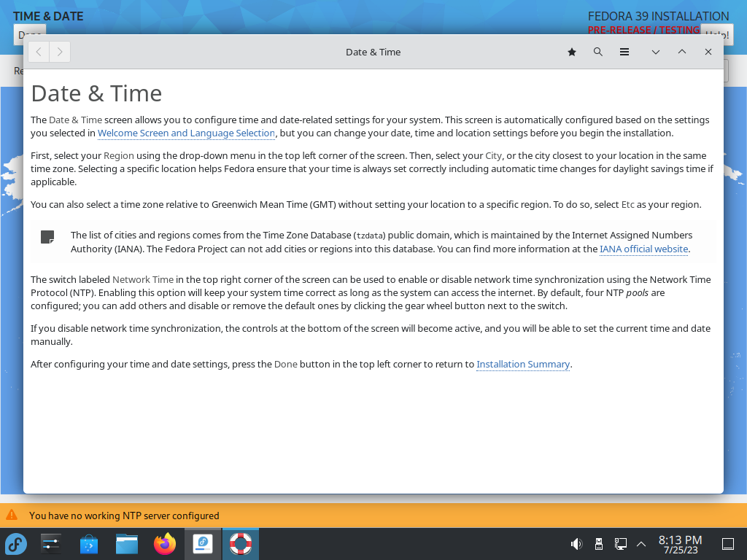Click the note icon beside IANA paragraph
This screenshot has width=747, height=560.
pos(47,237)
